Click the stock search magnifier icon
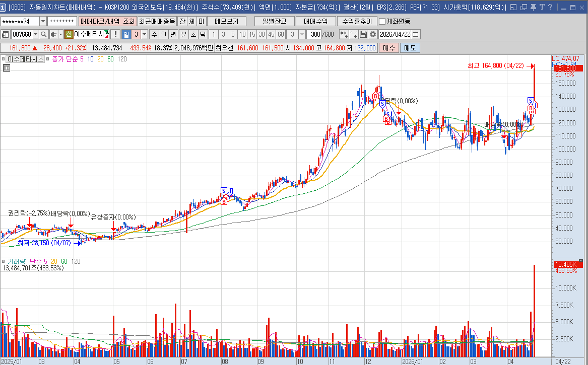588x365 pixels. click(x=43, y=34)
